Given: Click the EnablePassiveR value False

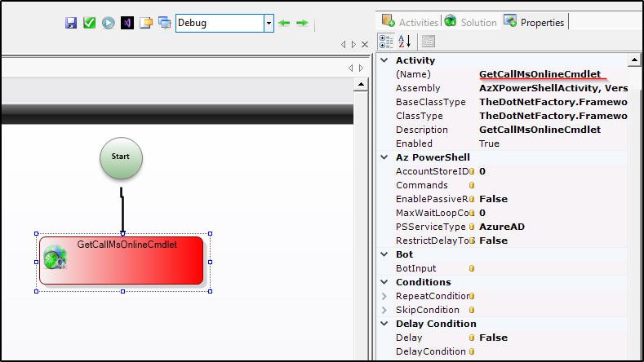Looking at the screenshot, I should click(493, 199).
